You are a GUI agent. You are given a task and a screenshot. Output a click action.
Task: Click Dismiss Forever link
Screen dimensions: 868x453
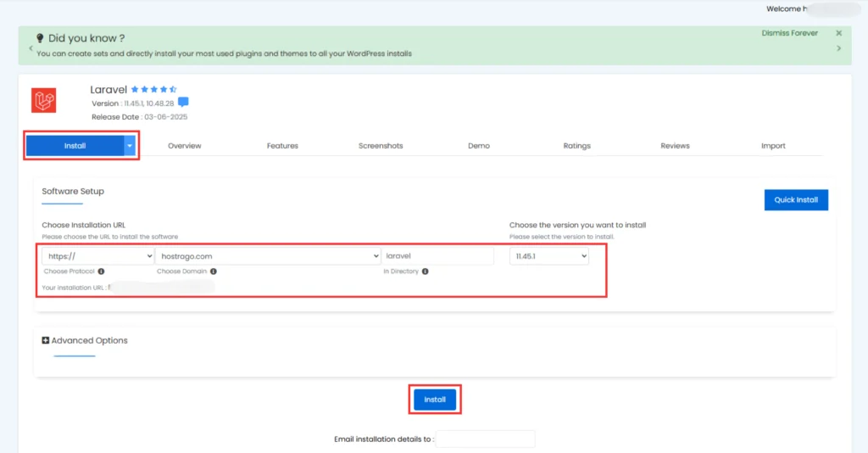pos(789,33)
